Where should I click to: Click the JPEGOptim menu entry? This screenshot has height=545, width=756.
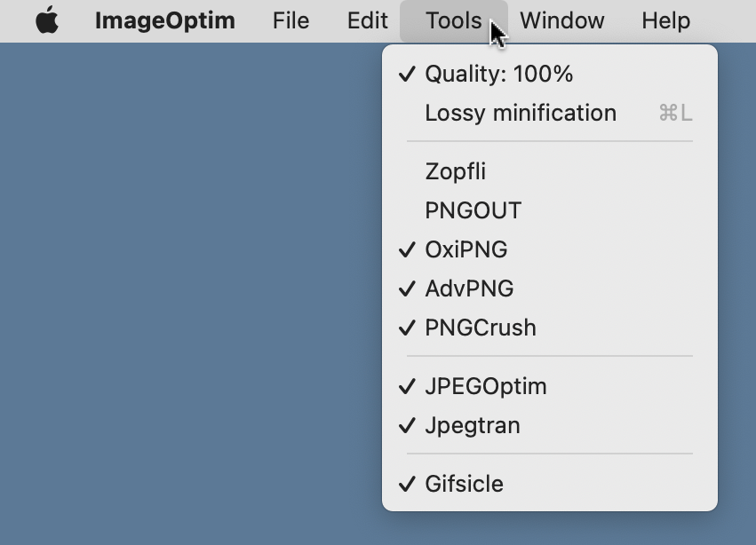click(x=487, y=386)
